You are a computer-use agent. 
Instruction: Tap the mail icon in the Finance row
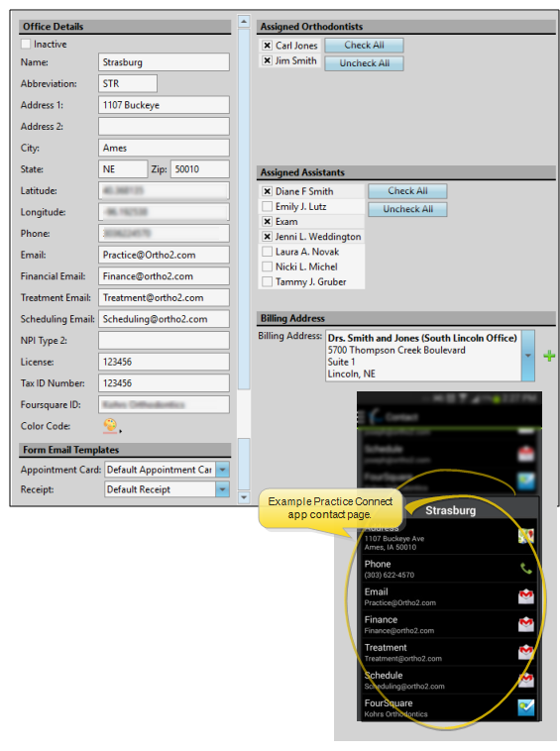tap(526, 624)
